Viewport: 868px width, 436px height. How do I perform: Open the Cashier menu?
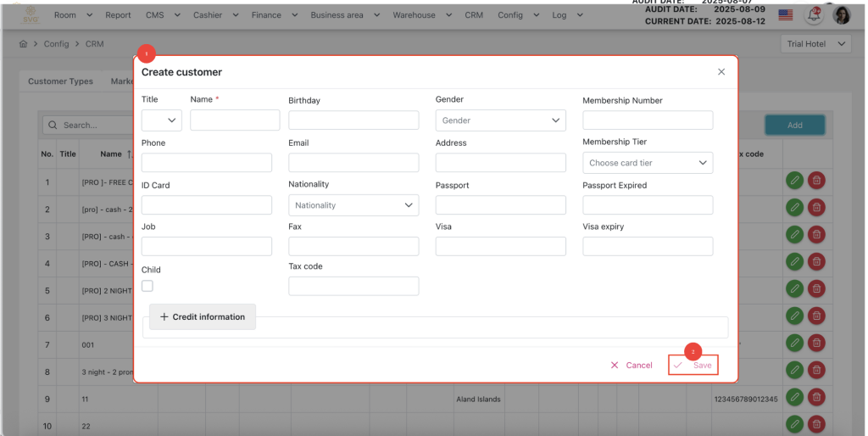(x=214, y=15)
